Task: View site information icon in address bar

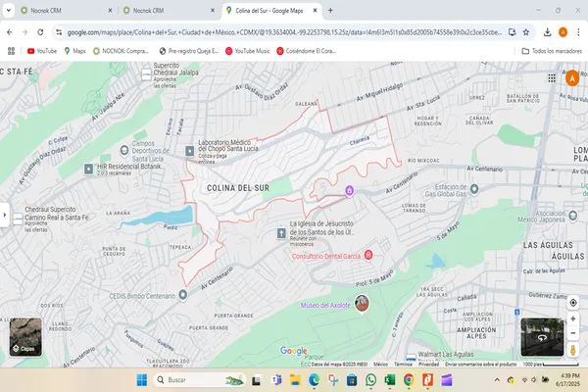Action: pos(59,32)
